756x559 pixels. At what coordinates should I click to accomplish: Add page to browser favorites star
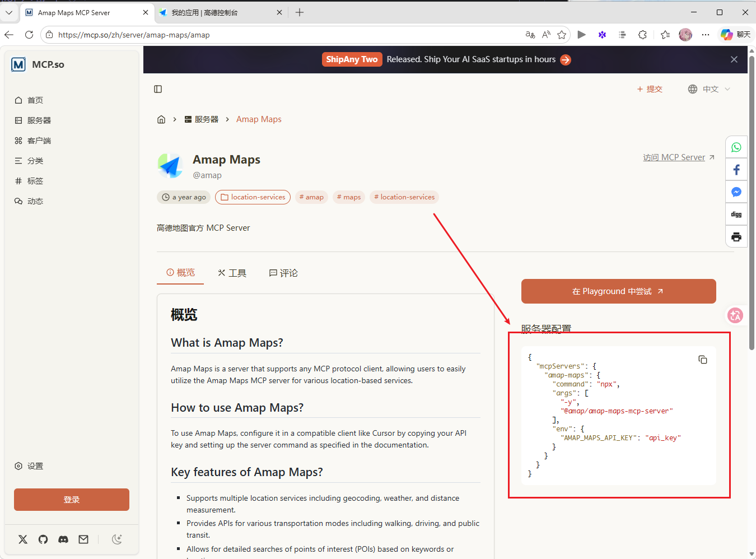(562, 35)
